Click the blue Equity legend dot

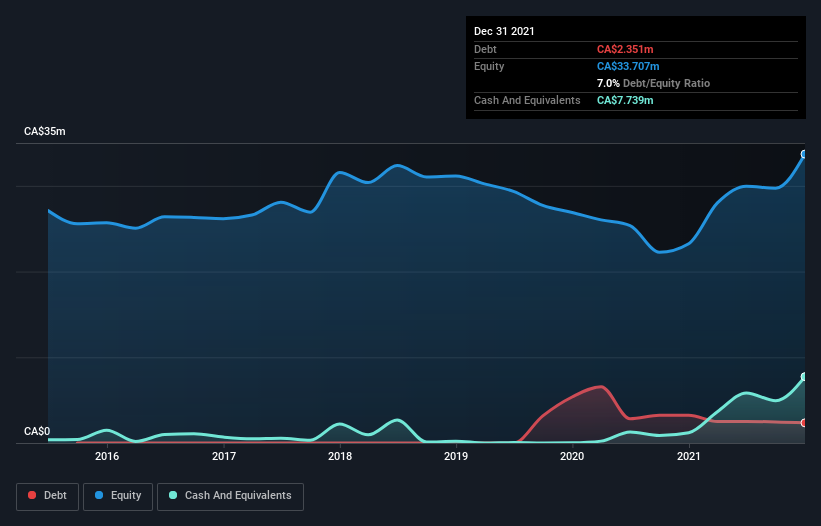(99, 495)
